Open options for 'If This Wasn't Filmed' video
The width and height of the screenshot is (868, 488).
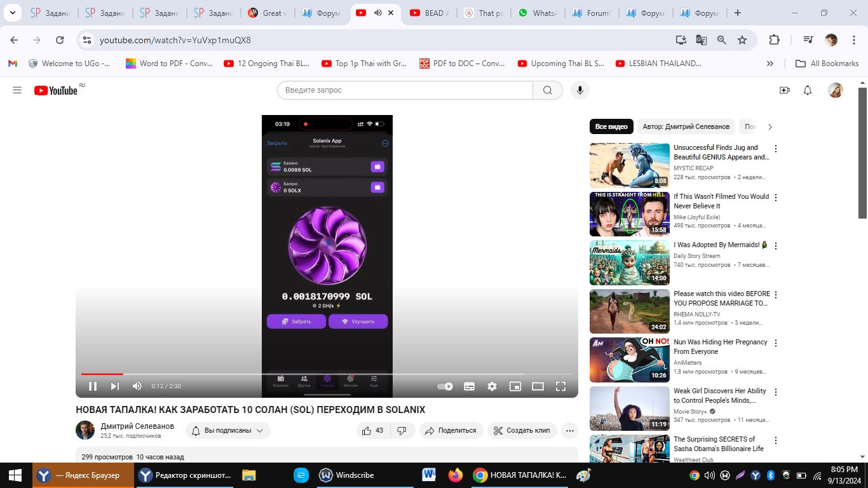coord(775,198)
